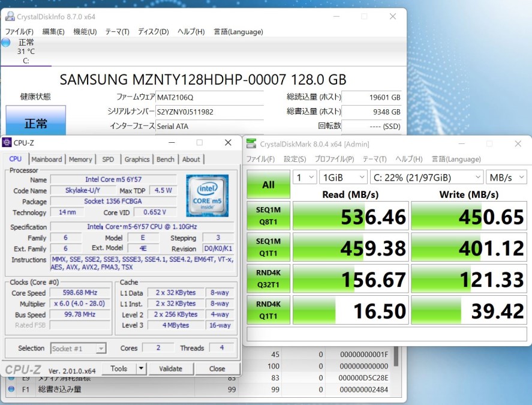Viewport: 532px width, 405px height.
Task: Click the interface field Serial ATA
Action: pyautogui.click(x=209, y=126)
